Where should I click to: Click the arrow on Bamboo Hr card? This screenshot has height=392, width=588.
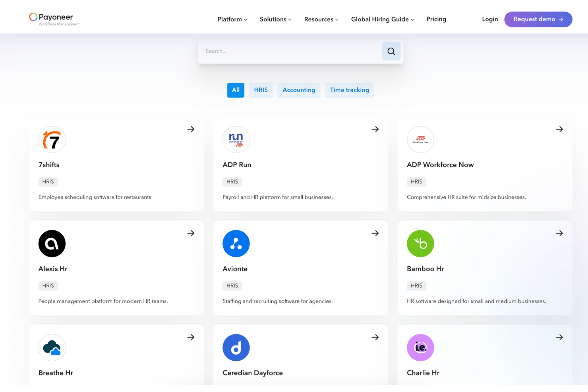coord(559,233)
